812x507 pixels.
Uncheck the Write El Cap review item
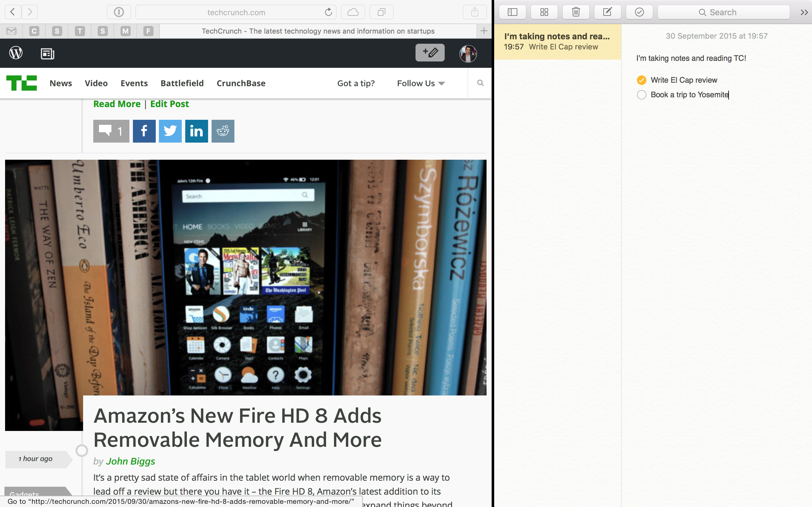coord(641,80)
